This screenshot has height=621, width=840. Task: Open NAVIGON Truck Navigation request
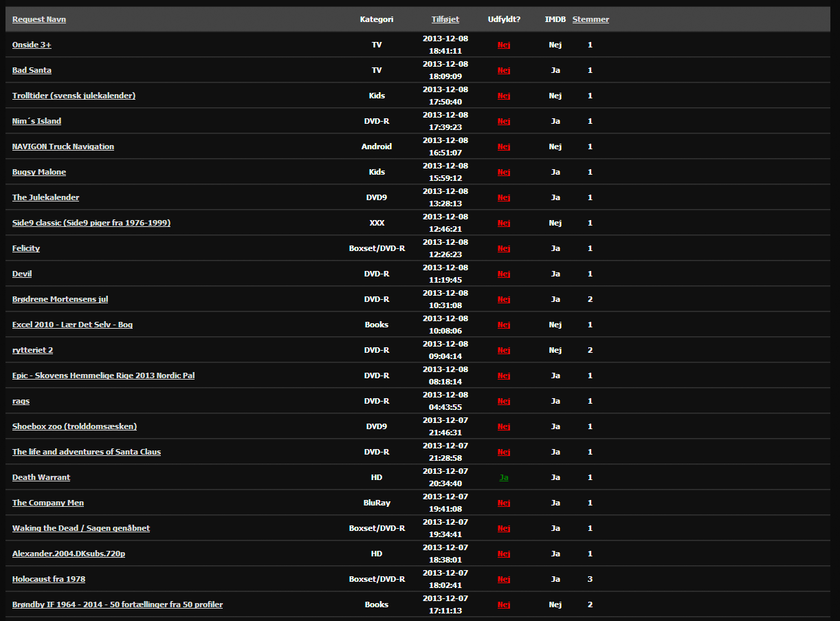(63, 146)
